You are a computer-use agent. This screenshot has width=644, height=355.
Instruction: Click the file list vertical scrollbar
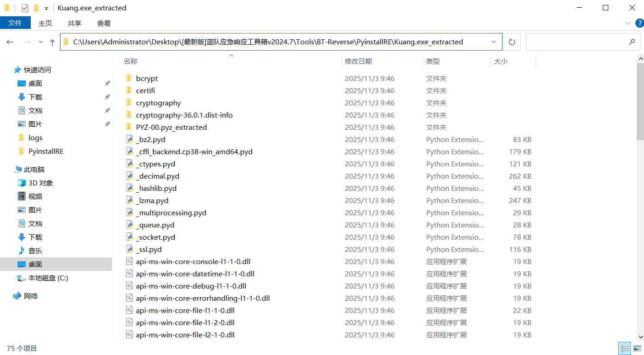[640, 101]
